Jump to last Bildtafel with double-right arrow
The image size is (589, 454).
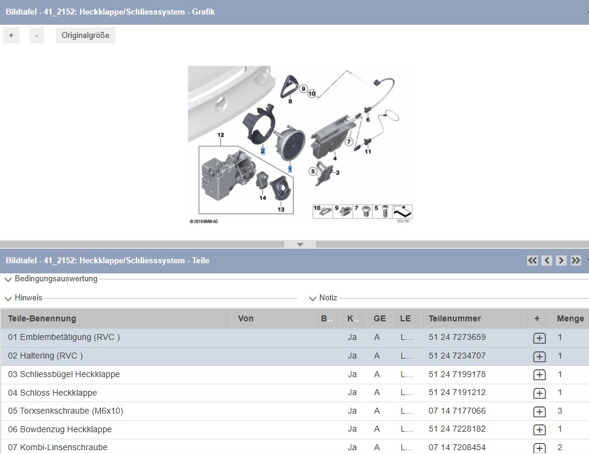[x=575, y=260]
